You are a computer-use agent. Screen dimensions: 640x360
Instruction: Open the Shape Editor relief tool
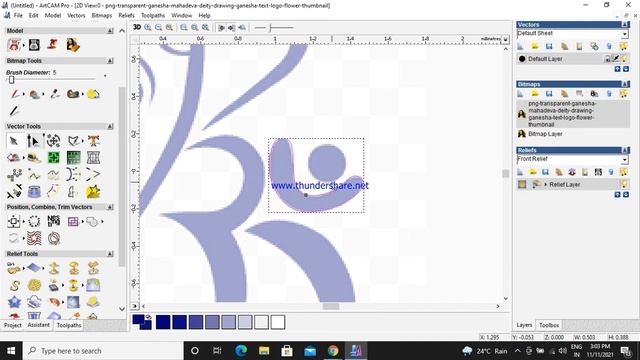click(x=14, y=269)
